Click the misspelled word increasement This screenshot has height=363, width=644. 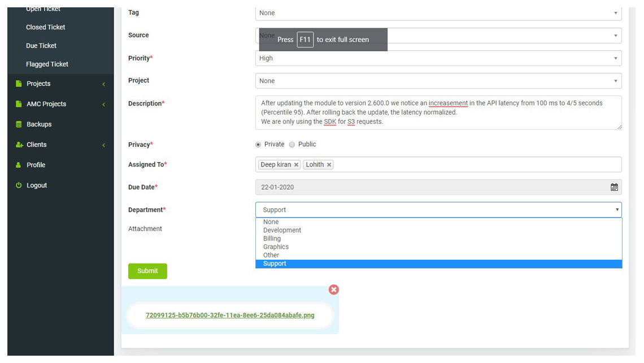[448, 103]
